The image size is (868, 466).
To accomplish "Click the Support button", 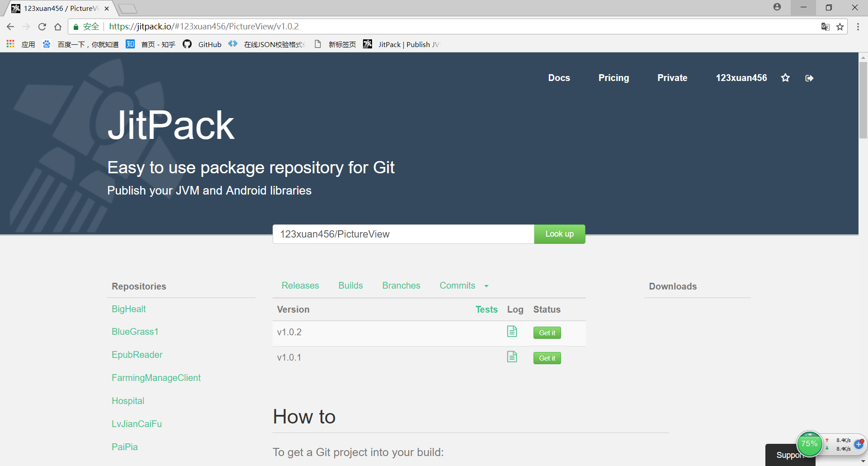I will [x=790, y=455].
